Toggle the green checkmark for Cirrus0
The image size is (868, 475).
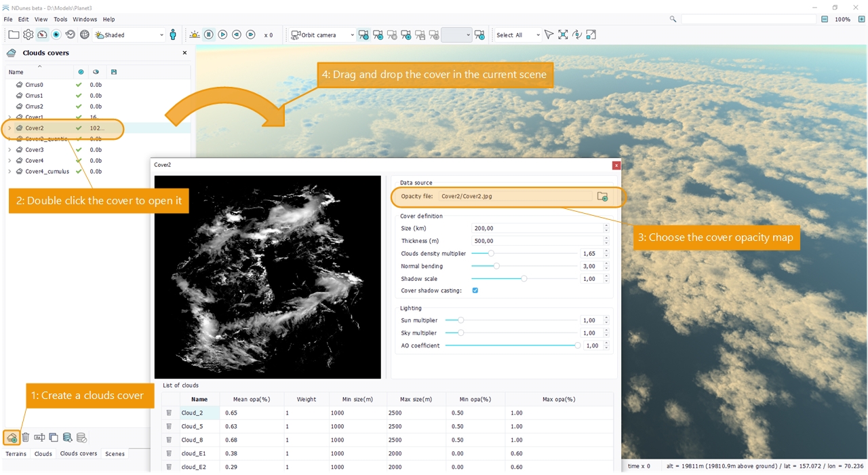coord(79,85)
